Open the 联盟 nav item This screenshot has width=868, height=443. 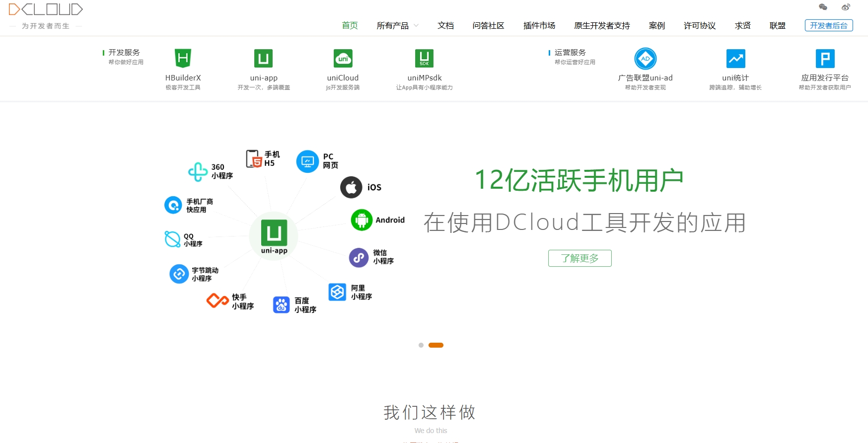(x=777, y=25)
